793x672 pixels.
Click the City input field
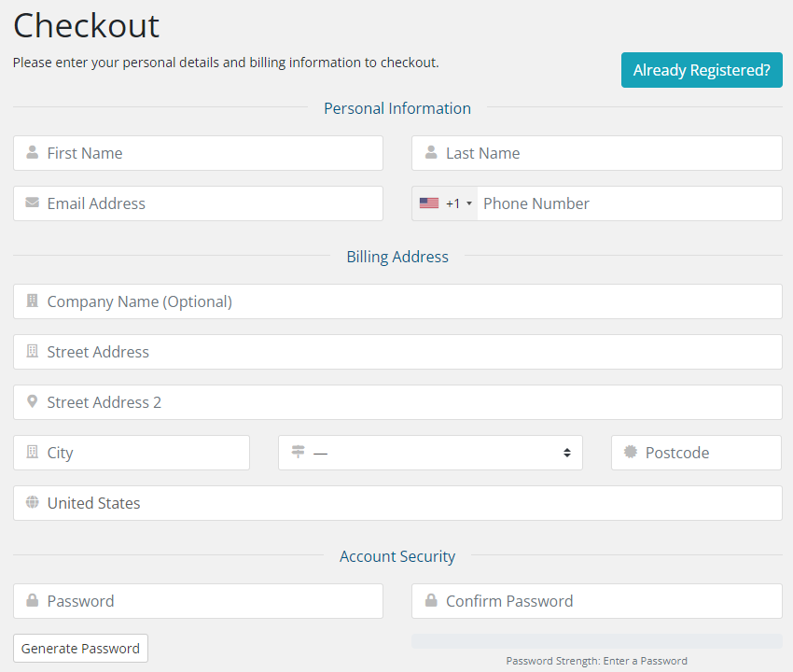click(x=140, y=453)
